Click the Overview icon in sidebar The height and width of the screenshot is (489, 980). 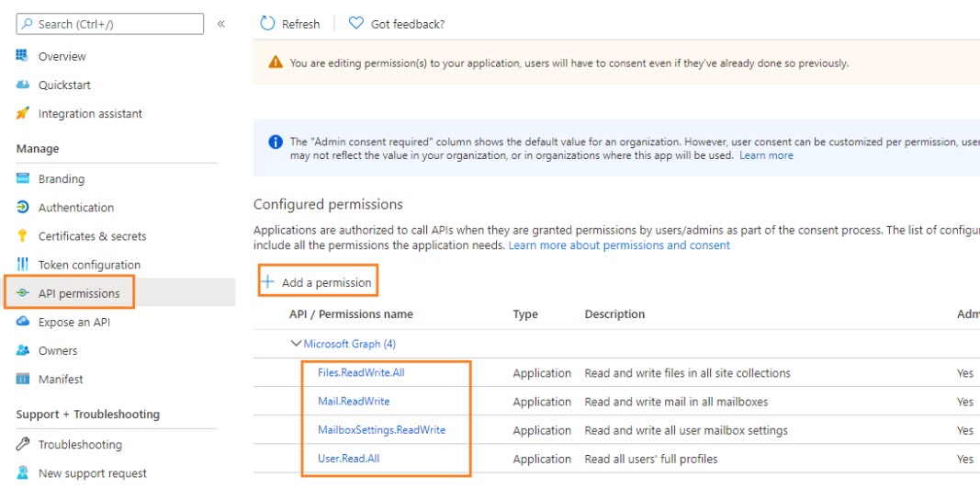coord(23,56)
